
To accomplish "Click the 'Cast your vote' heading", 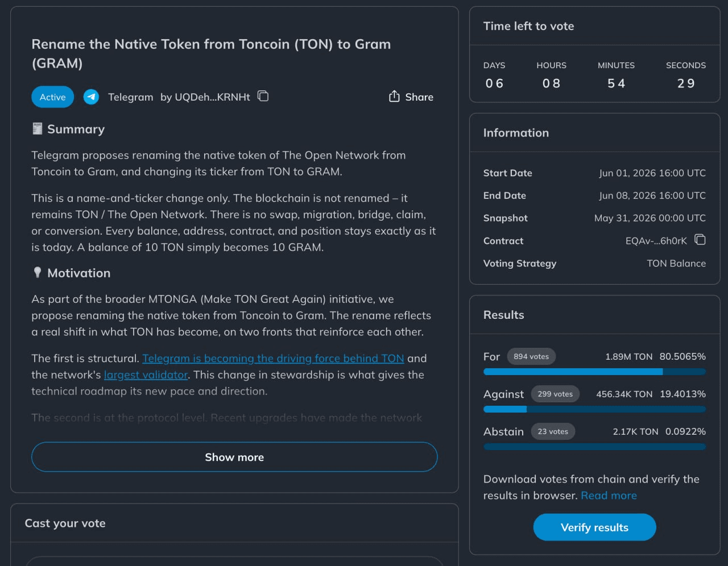I will click(x=65, y=523).
